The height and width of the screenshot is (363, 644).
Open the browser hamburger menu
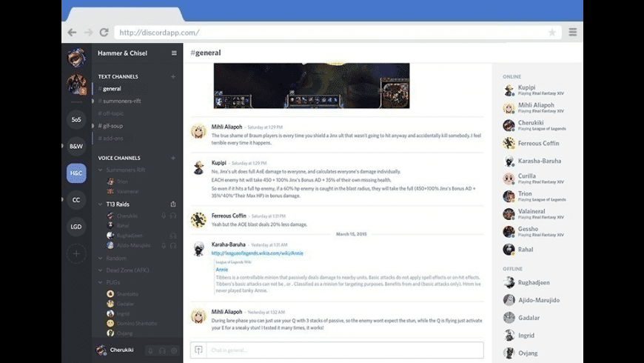click(572, 32)
